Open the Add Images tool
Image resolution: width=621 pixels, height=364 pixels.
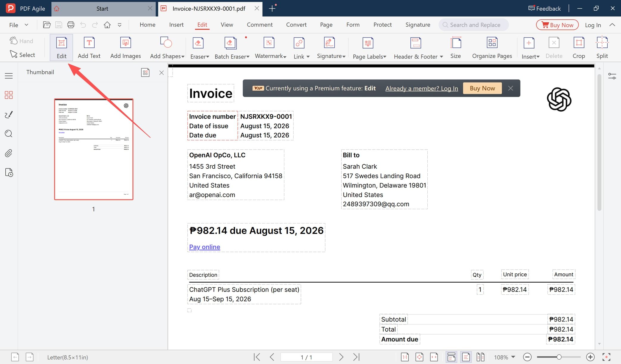pyautogui.click(x=126, y=48)
